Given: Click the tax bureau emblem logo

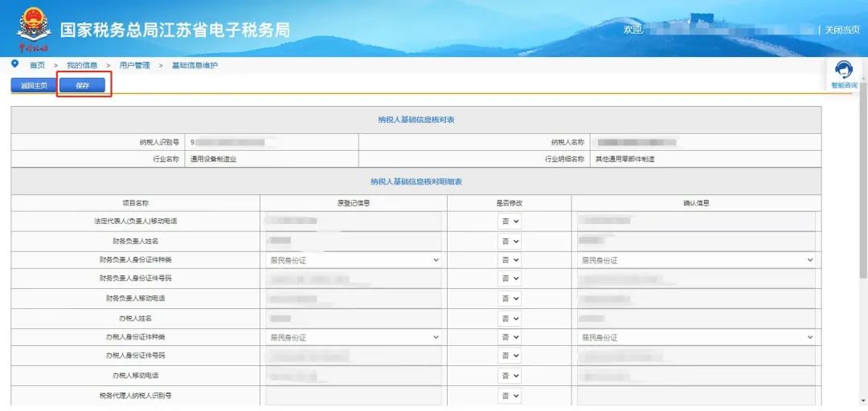Looking at the screenshot, I should coord(33,26).
